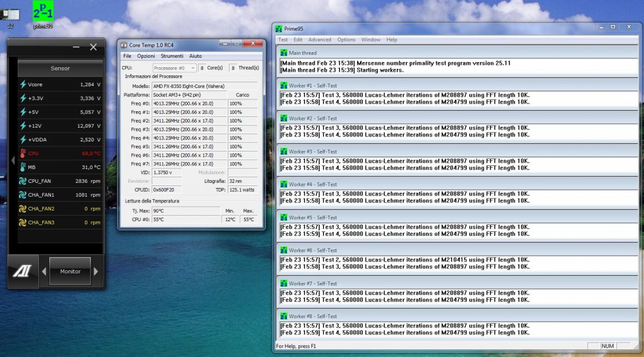Viewport: 644px width, 357px height.
Task: Minimize the sensor monitor panel
Action: (76, 47)
